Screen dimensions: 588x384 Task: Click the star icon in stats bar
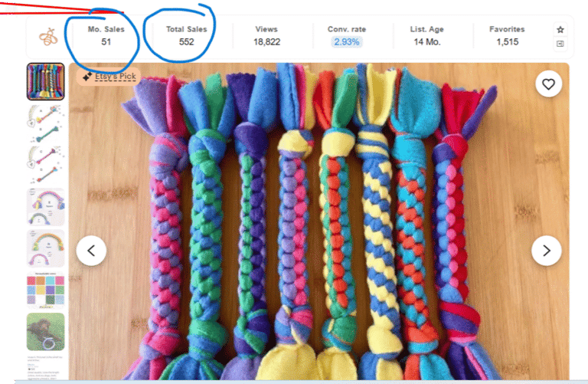click(x=560, y=30)
